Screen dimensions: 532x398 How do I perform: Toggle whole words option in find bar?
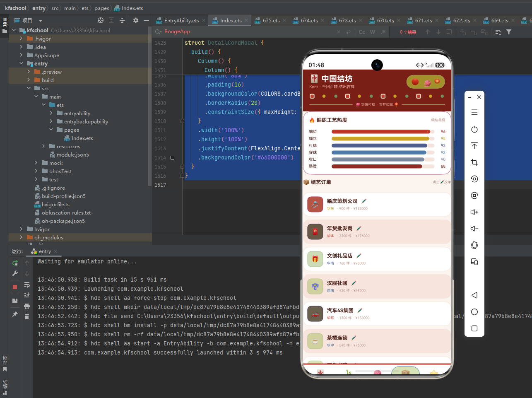373,32
